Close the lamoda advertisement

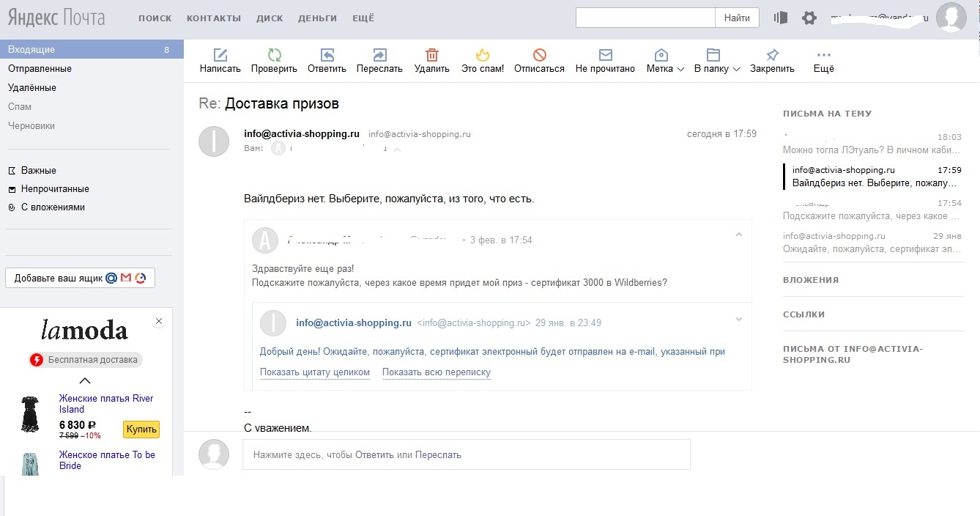[x=159, y=322]
